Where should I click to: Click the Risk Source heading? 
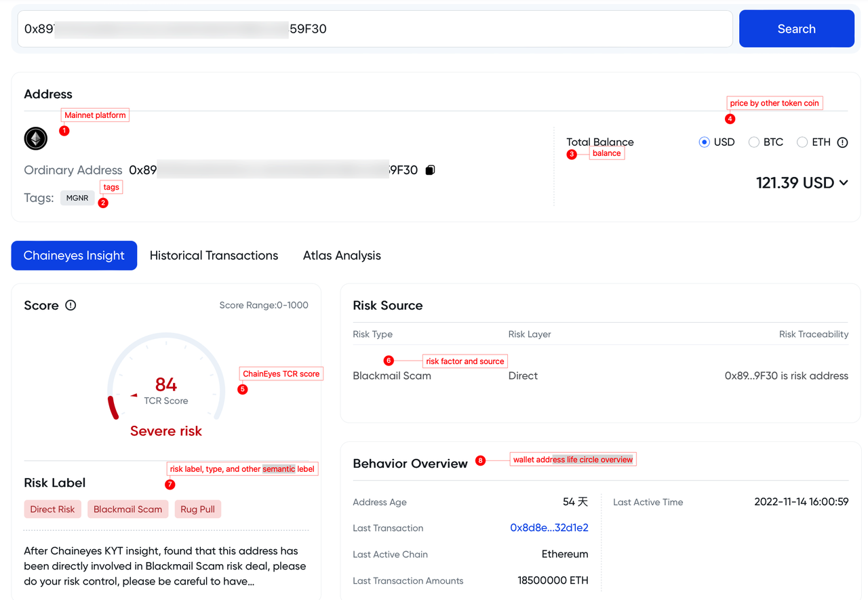pyautogui.click(x=388, y=306)
